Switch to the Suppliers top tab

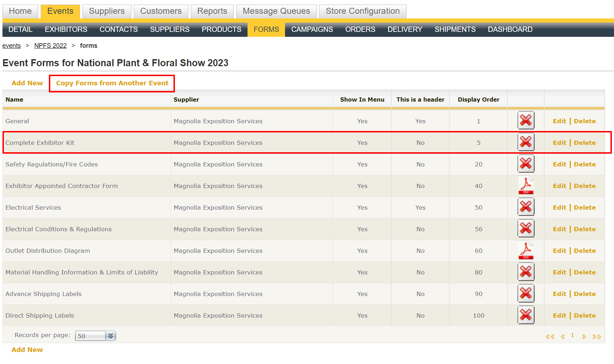[107, 11]
